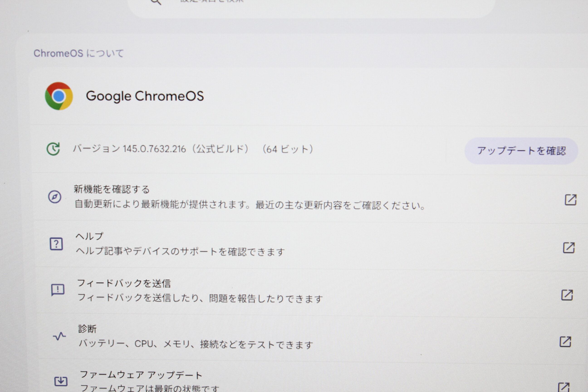Click the firmware update download icon
Screen dimensions: 588x392
[61, 381]
